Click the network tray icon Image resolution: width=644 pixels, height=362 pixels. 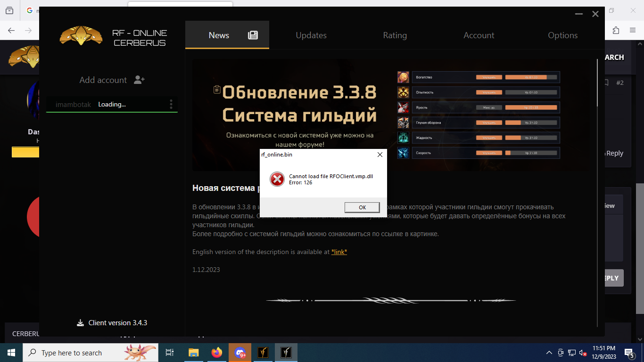(x=572, y=353)
